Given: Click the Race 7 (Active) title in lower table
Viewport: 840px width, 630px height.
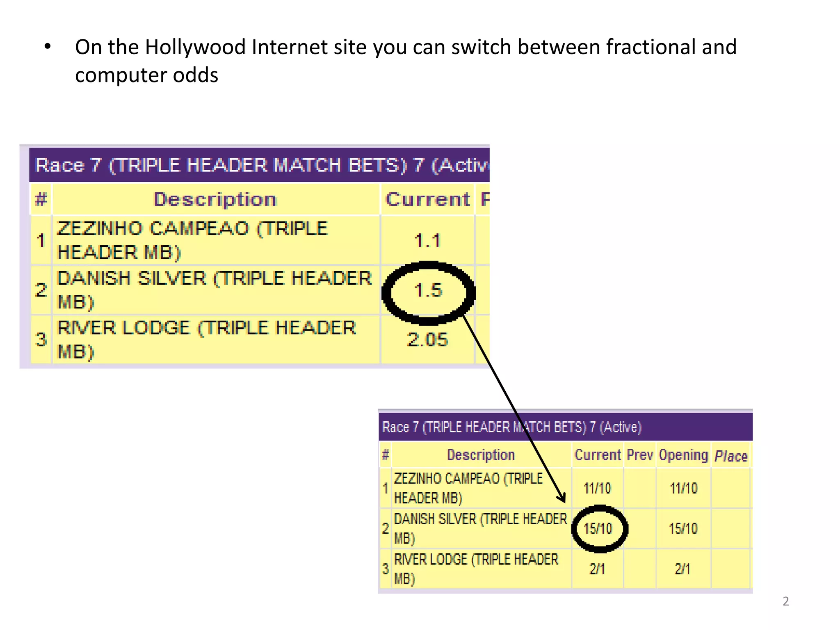Looking at the screenshot, I should [x=511, y=427].
